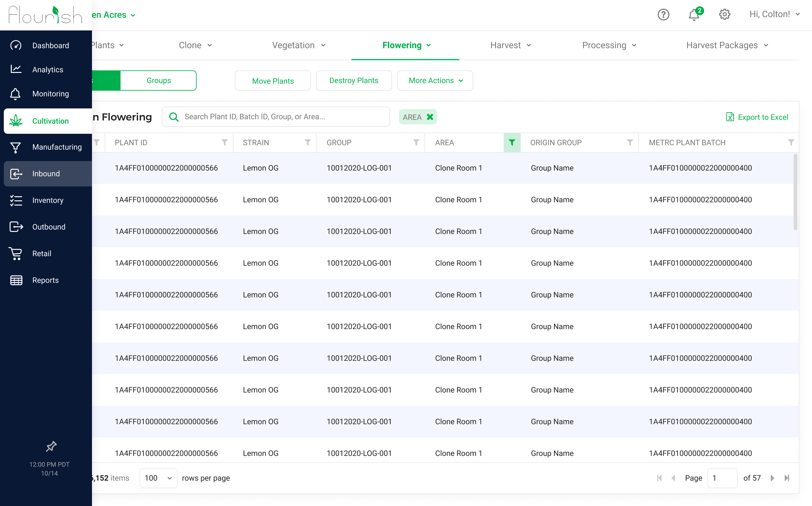Open the Plant ID column filter
This screenshot has height=506, width=812.
(x=225, y=143)
